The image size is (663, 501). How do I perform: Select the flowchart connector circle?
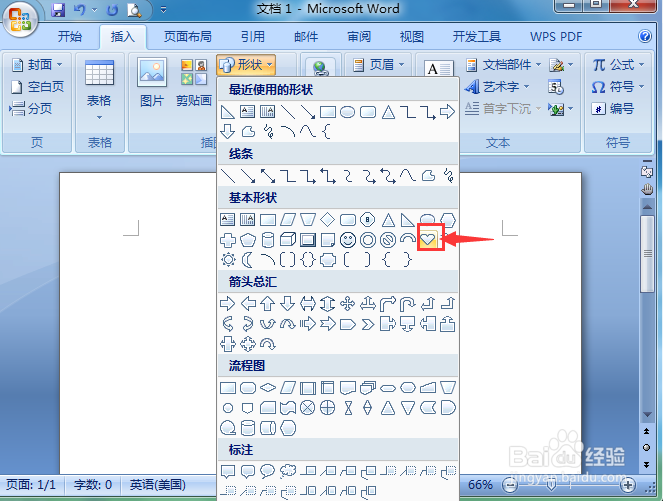[228, 408]
